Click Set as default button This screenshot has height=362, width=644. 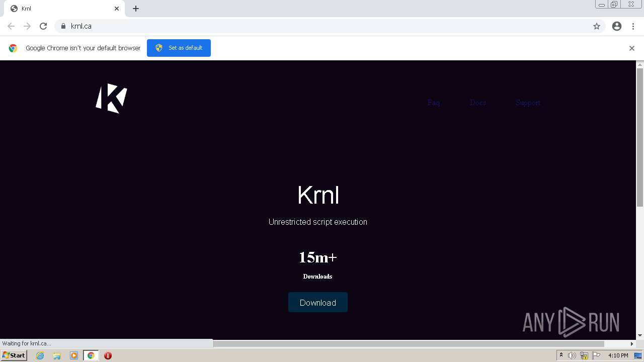tap(179, 48)
